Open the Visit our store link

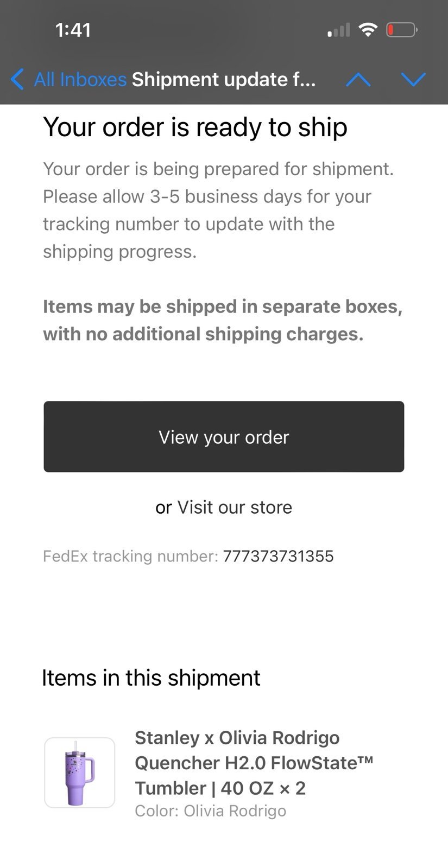point(235,507)
